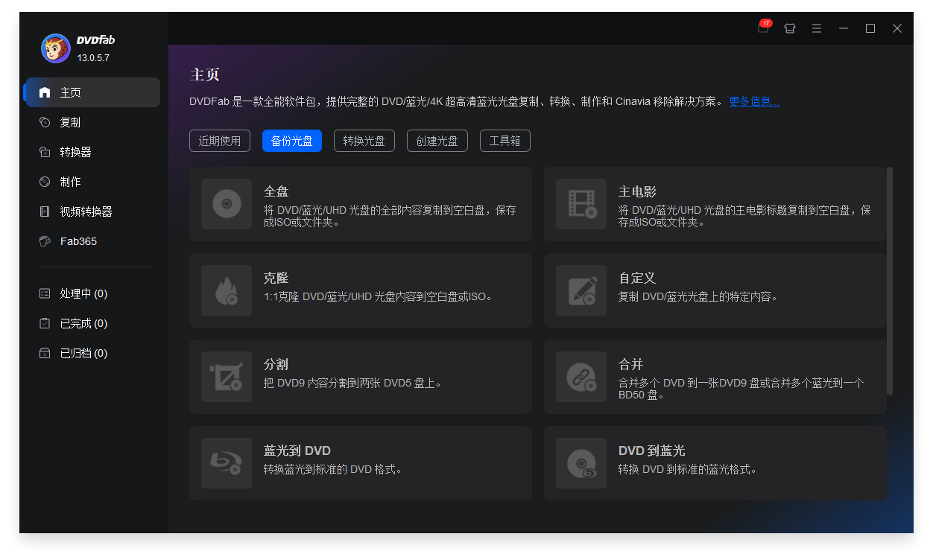Screen dimensions: 933x560
Task: Select the 自定义 (Customize) pencil icon
Action: [x=581, y=290]
